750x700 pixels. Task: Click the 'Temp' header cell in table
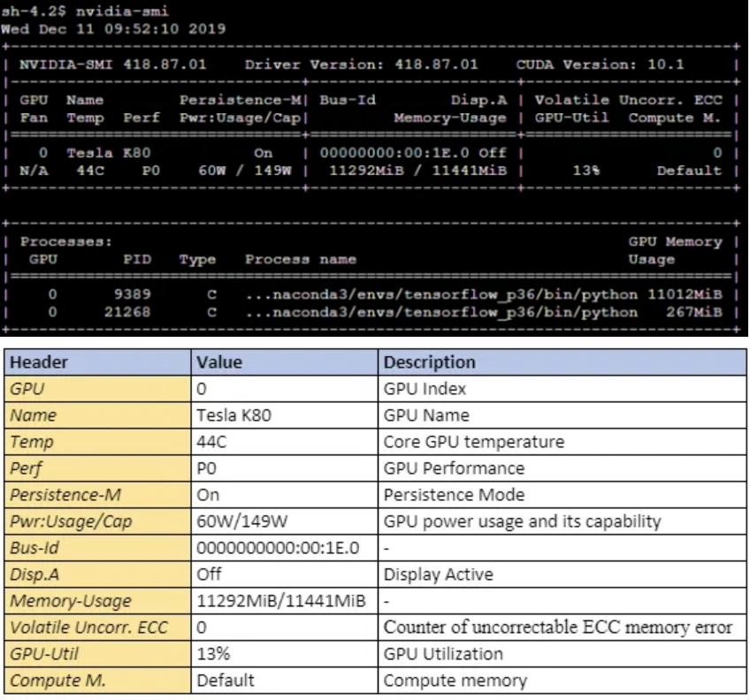pos(32,442)
